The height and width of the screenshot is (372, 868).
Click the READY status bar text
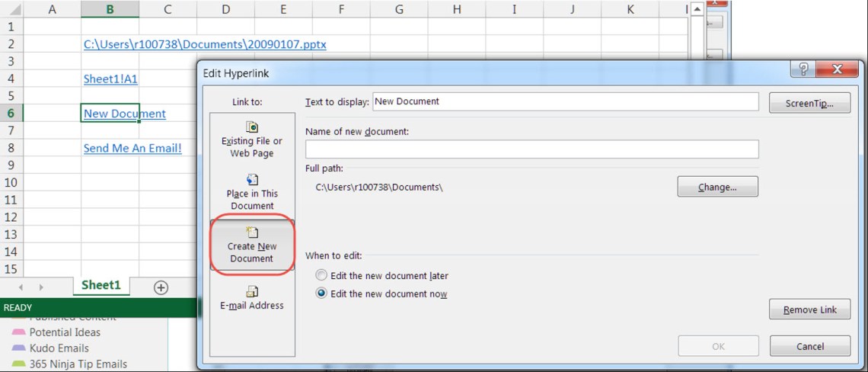(x=18, y=308)
